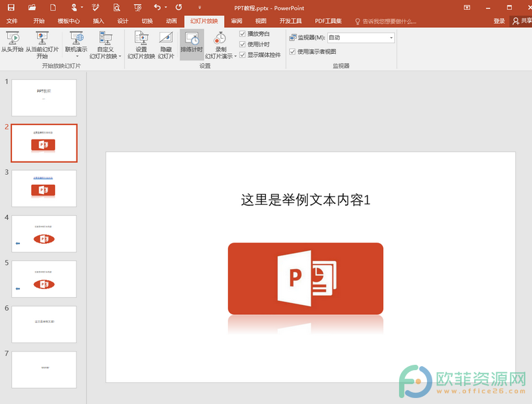The height and width of the screenshot is (404, 532).
Task: Click the Save icon in quick access toolbar
Action: pyautogui.click(x=11, y=7)
